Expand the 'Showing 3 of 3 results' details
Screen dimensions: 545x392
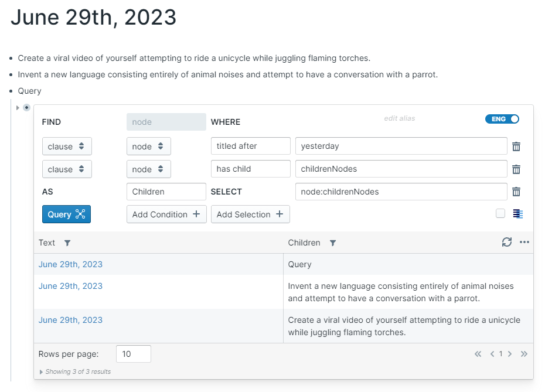click(41, 371)
